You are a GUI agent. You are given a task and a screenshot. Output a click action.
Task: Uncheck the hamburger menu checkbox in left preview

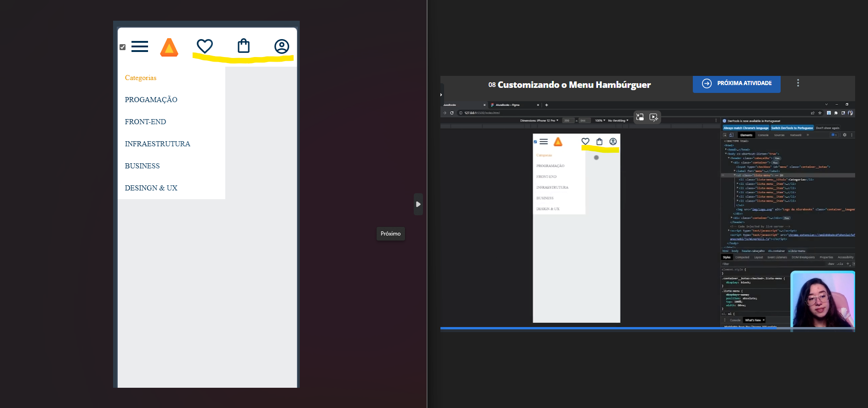(x=122, y=47)
